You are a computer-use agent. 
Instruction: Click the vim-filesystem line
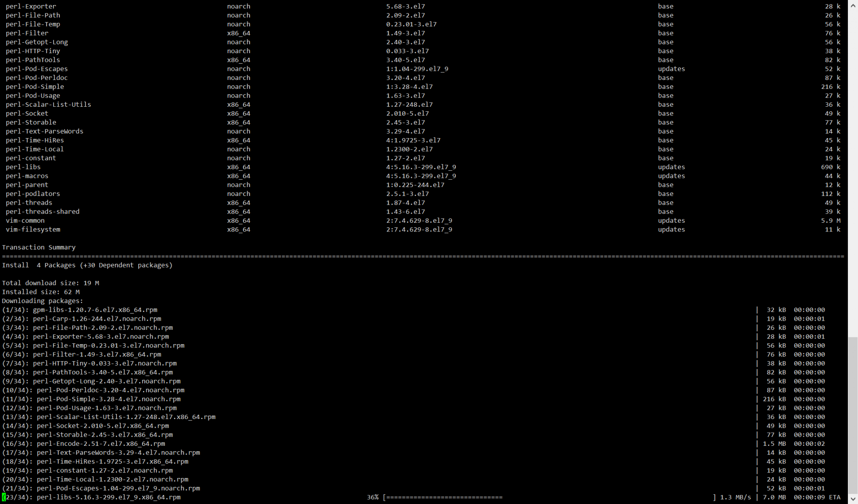(x=33, y=229)
